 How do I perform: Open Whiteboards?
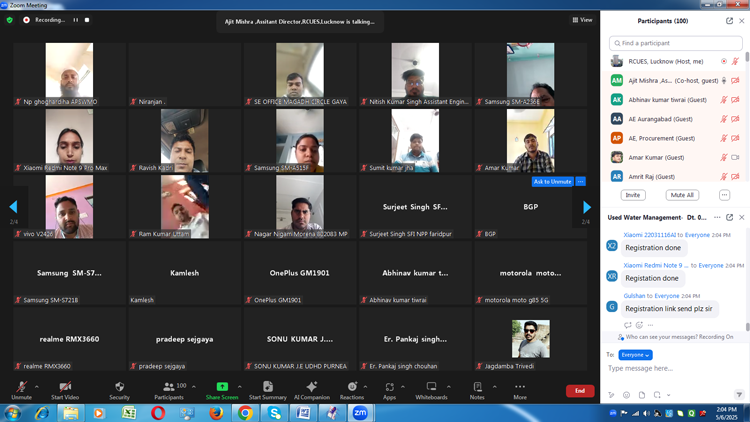431,387
